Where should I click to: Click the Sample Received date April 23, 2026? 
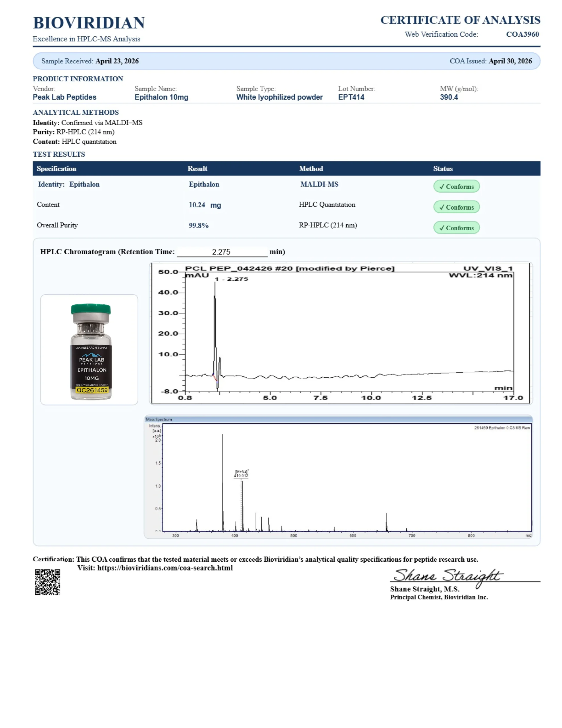coord(117,61)
